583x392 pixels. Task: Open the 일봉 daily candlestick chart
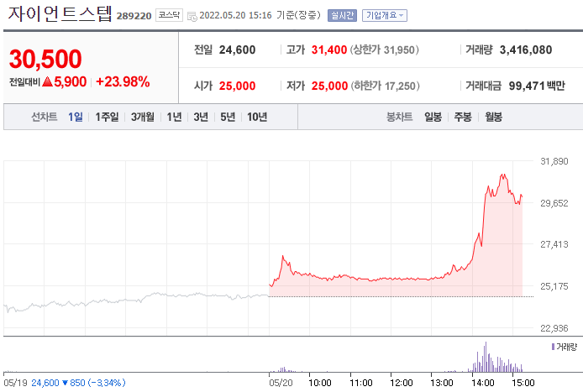pos(433,117)
